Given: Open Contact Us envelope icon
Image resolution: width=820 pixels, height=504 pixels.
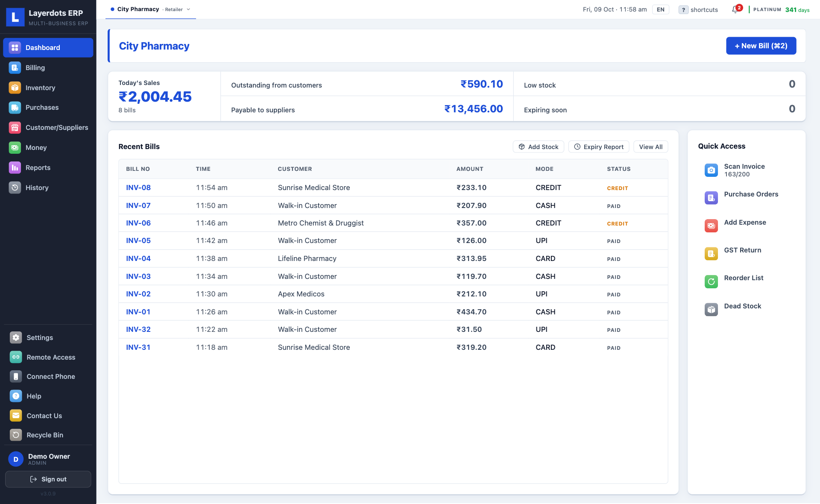Looking at the screenshot, I should [x=16, y=416].
